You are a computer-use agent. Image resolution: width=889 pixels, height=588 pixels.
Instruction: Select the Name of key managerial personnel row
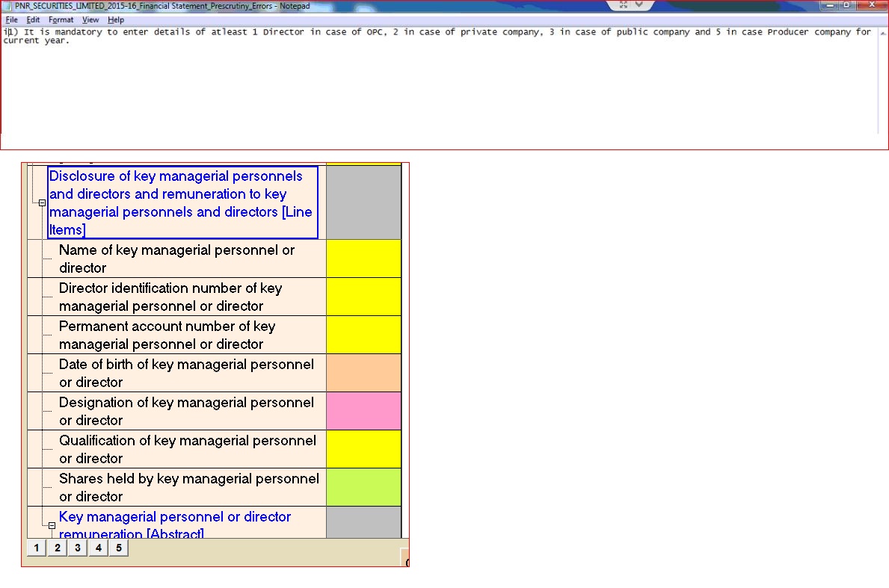coord(176,259)
